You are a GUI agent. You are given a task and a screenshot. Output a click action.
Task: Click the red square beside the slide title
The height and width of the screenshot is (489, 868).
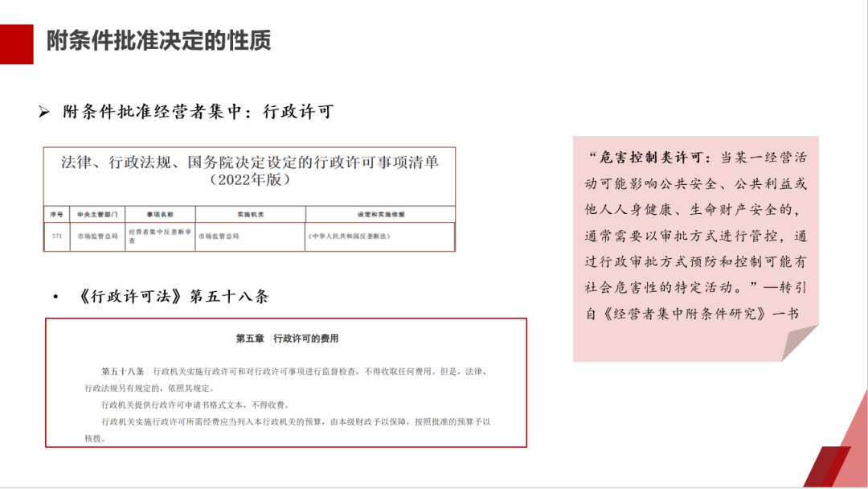click(x=16, y=43)
